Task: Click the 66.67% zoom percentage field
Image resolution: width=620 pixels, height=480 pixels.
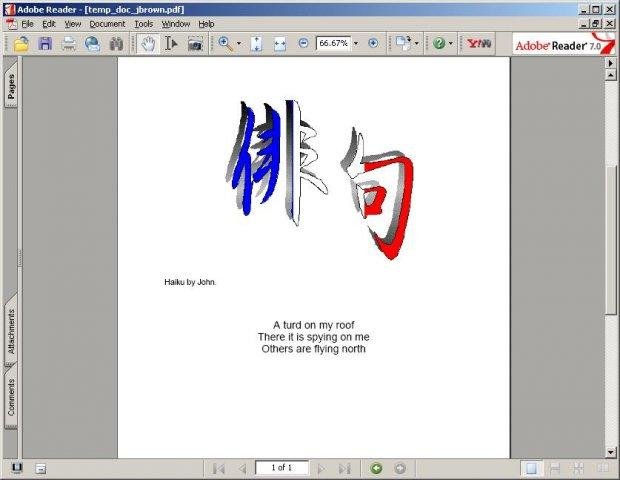Action: click(333, 43)
